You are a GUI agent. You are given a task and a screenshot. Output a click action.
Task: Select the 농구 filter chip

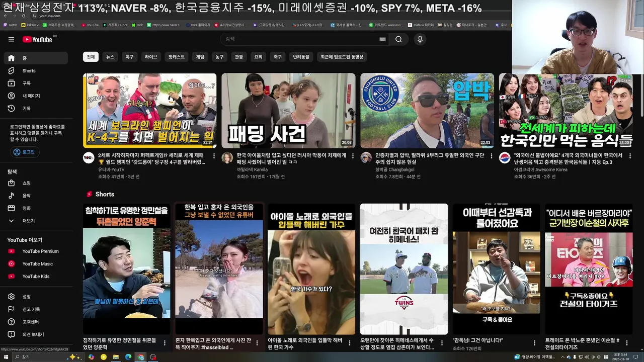pos(219,57)
